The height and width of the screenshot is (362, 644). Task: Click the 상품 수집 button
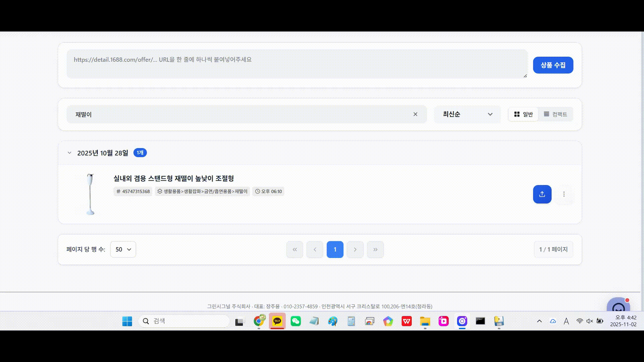[x=553, y=65]
